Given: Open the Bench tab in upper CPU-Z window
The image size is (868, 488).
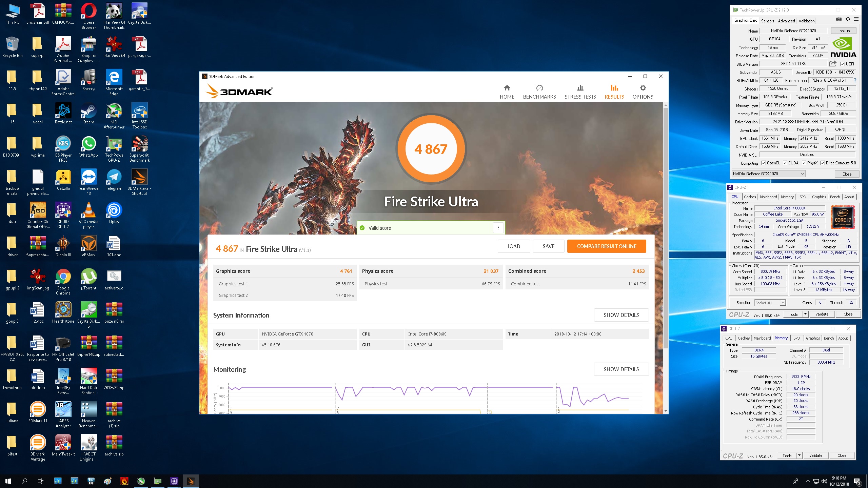Looking at the screenshot, I should (x=835, y=197).
